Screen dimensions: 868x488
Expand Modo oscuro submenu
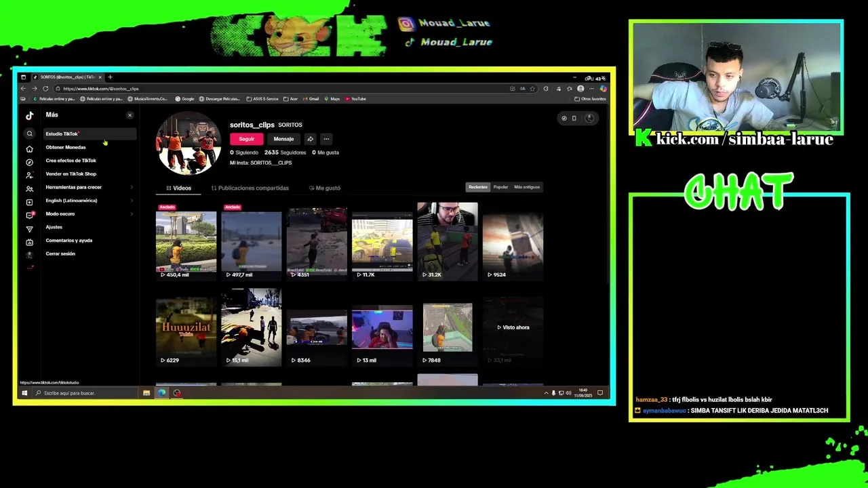coord(90,213)
